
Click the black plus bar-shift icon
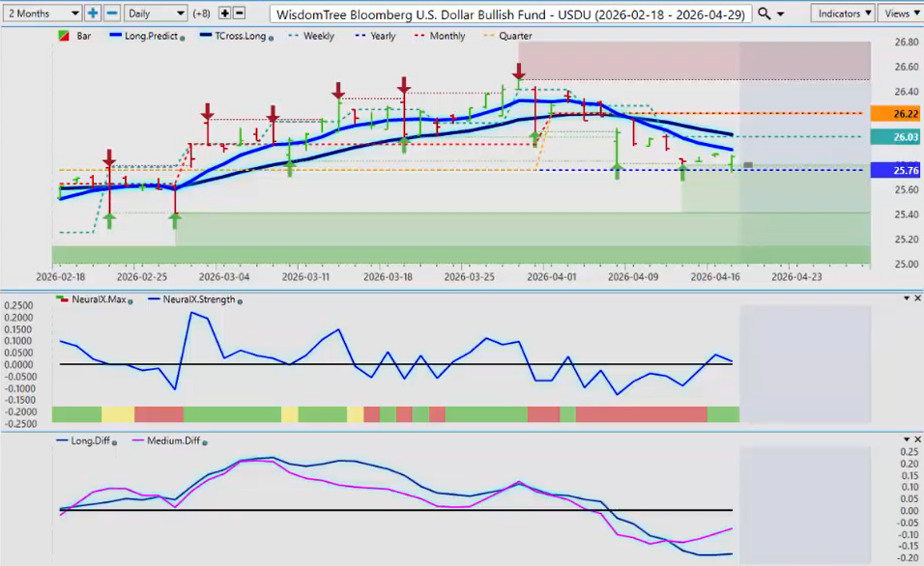pos(225,14)
